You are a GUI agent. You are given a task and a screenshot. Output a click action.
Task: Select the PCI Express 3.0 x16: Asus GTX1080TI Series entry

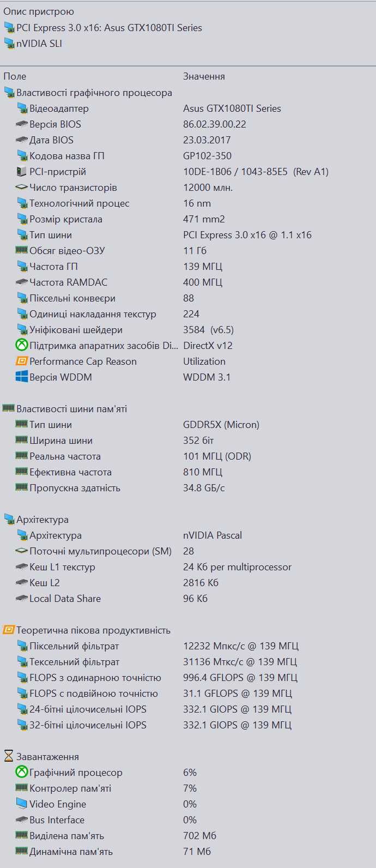tap(109, 27)
